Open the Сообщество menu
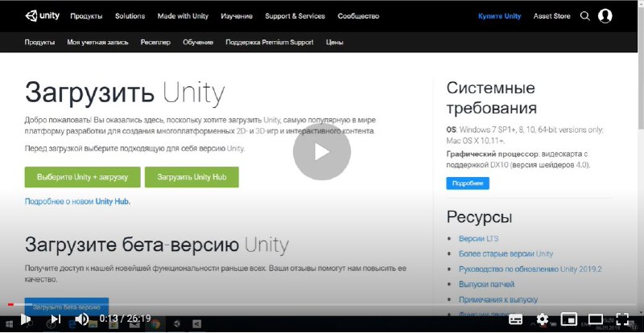644x333 pixels. [x=358, y=16]
